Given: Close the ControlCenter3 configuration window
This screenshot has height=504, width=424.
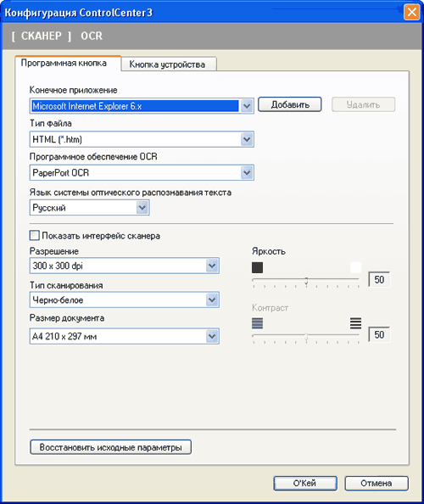Looking at the screenshot, I should point(412,13).
